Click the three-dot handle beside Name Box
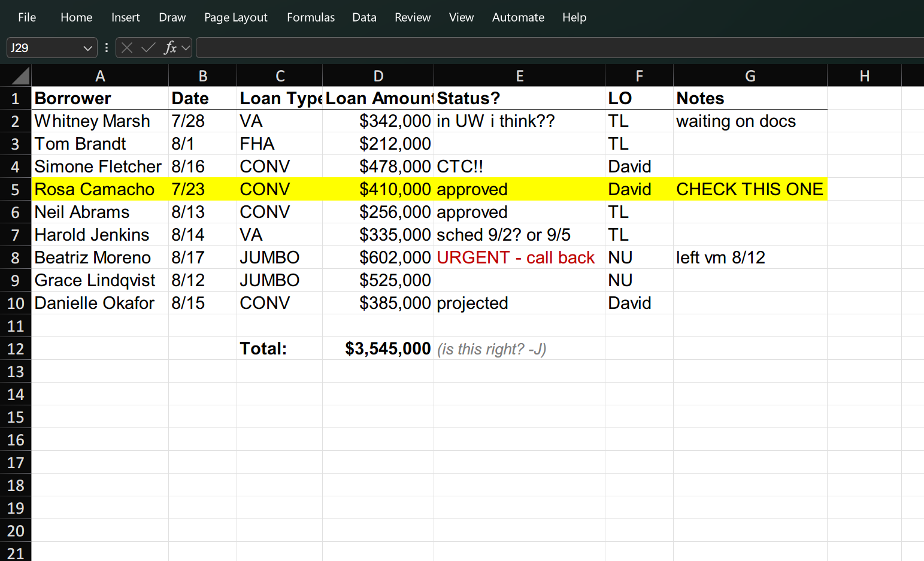The height and width of the screenshot is (561, 924). point(107,47)
